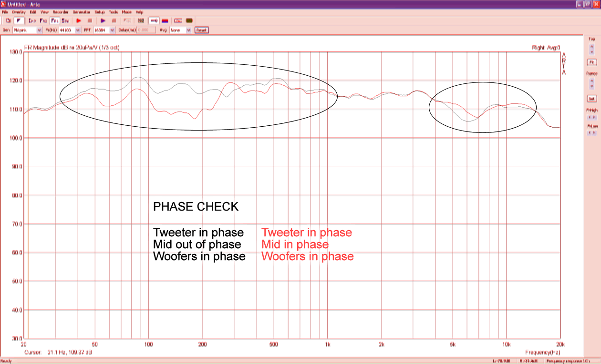601x364 pixels.
Task: Click the 'PHASE CHECK' text on graph
Action: click(196, 207)
